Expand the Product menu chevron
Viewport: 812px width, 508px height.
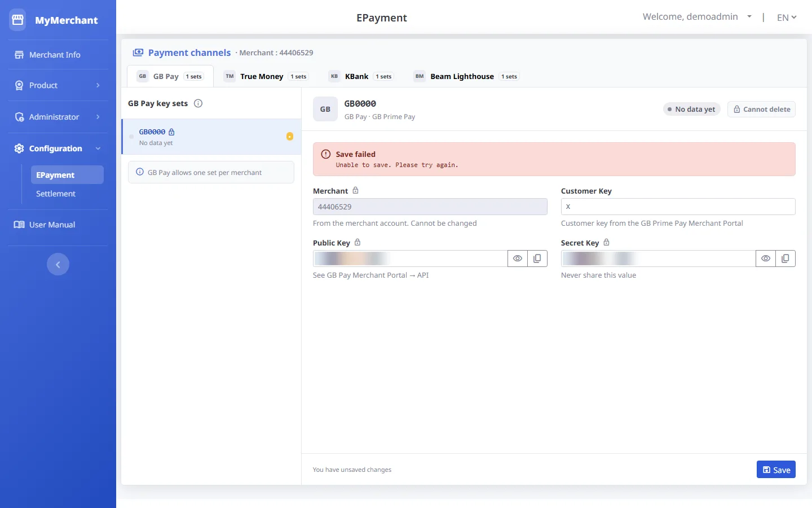pyautogui.click(x=98, y=85)
